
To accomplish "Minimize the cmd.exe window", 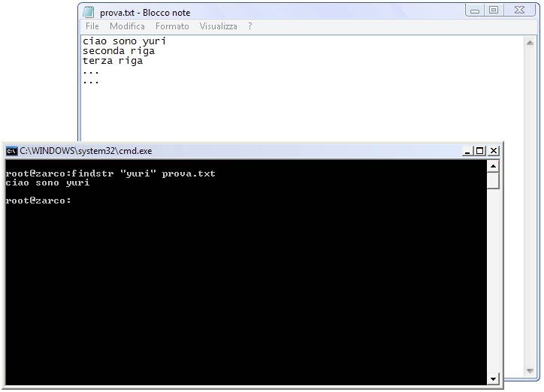I will tap(467, 151).
